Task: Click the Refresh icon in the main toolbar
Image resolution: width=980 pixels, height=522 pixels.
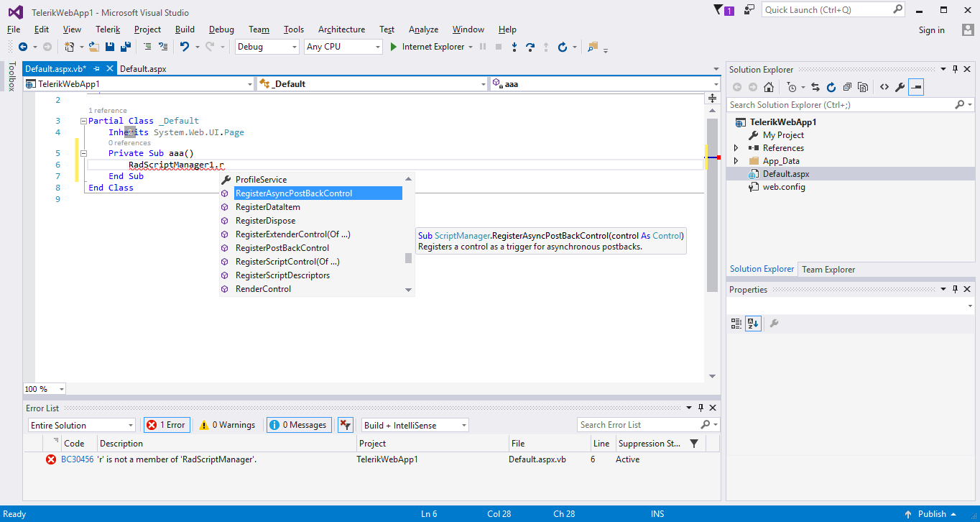Action: coord(563,47)
